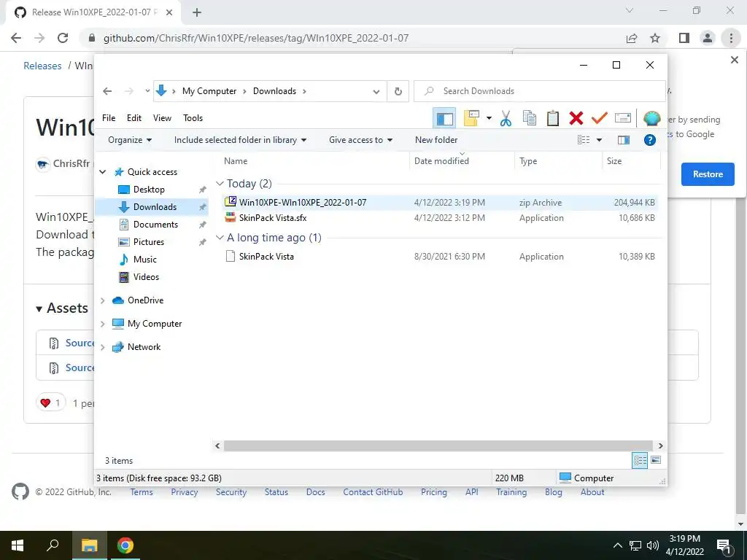Click Explorer back navigation arrow
The width and height of the screenshot is (747, 560).
click(107, 91)
